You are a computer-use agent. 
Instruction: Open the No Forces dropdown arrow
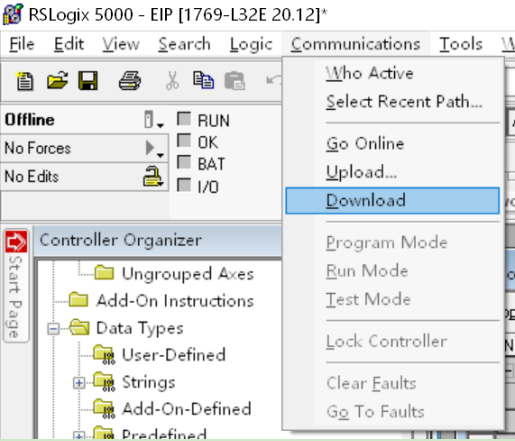[154, 148]
